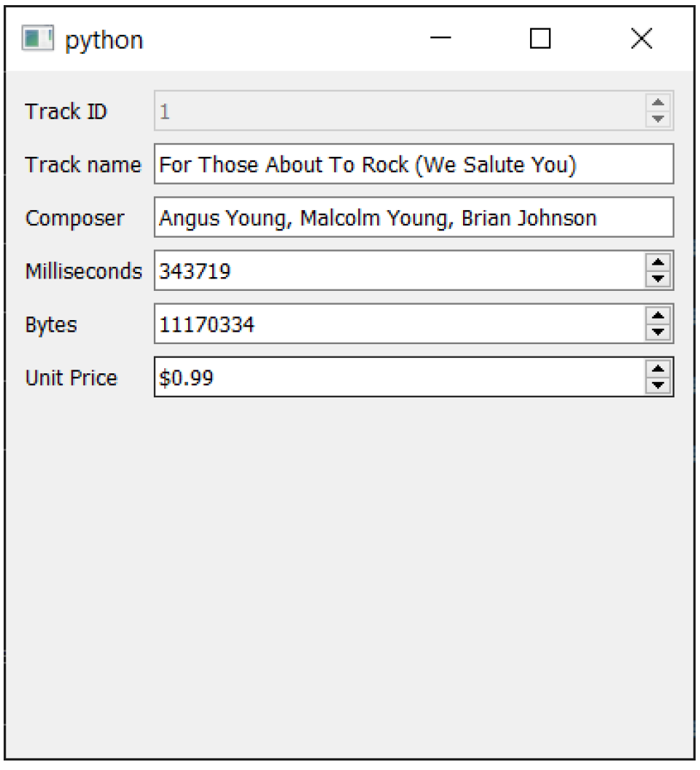Click the Track ID down arrow
The height and width of the screenshot is (770, 700).
click(658, 119)
